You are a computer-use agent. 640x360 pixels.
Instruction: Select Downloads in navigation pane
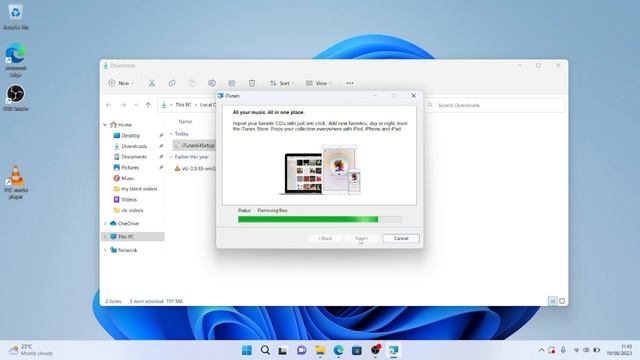[x=134, y=146]
